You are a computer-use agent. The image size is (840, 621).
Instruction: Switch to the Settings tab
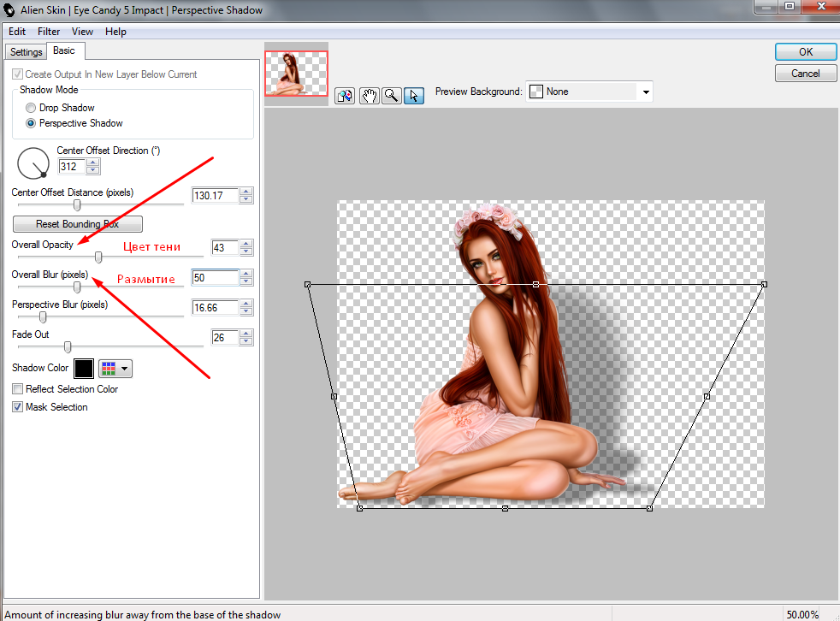coord(27,52)
